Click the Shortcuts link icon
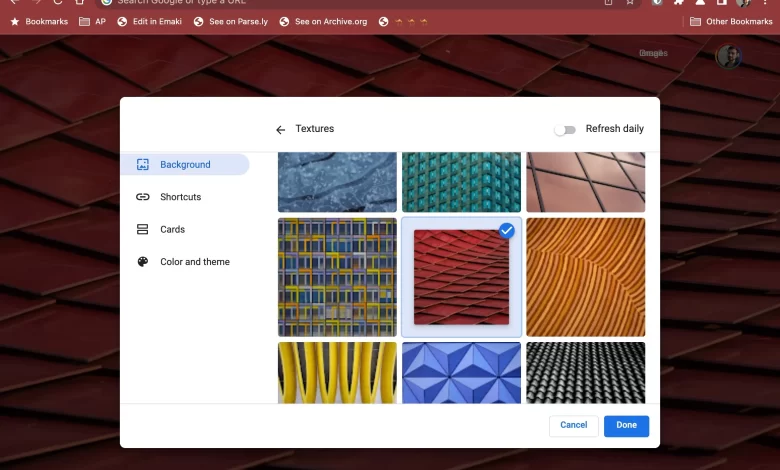The width and height of the screenshot is (780, 470). point(142,197)
